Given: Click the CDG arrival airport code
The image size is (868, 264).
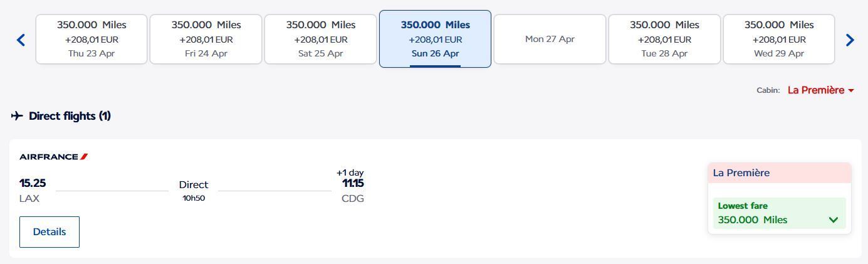Looking at the screenshot, I should pyautogui.click(x=352, y=199).
